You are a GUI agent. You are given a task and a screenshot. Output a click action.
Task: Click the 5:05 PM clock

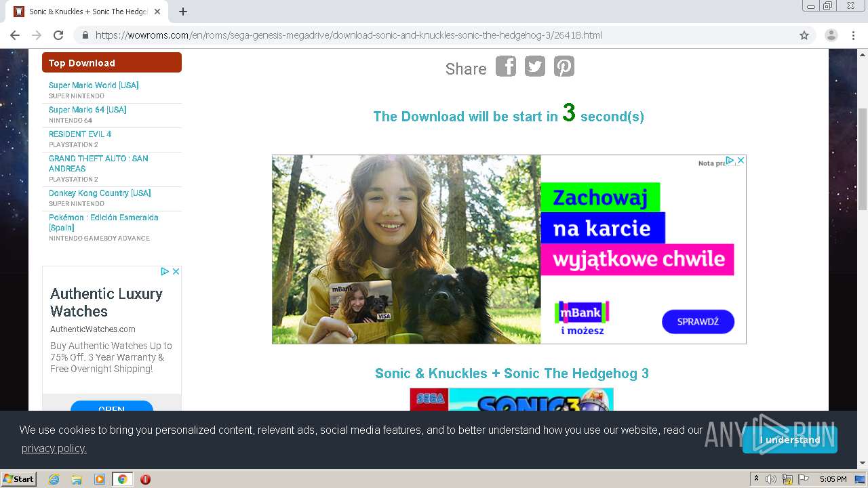coord(833,479)
